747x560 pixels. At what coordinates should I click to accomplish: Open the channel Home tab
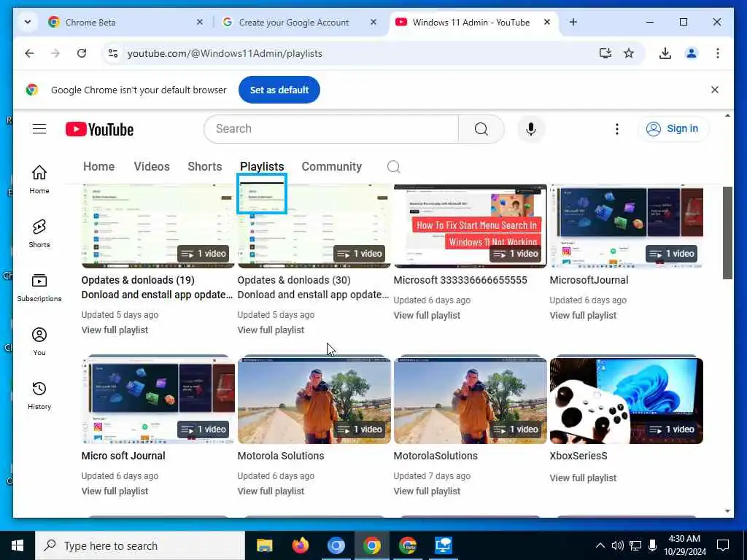98,167
